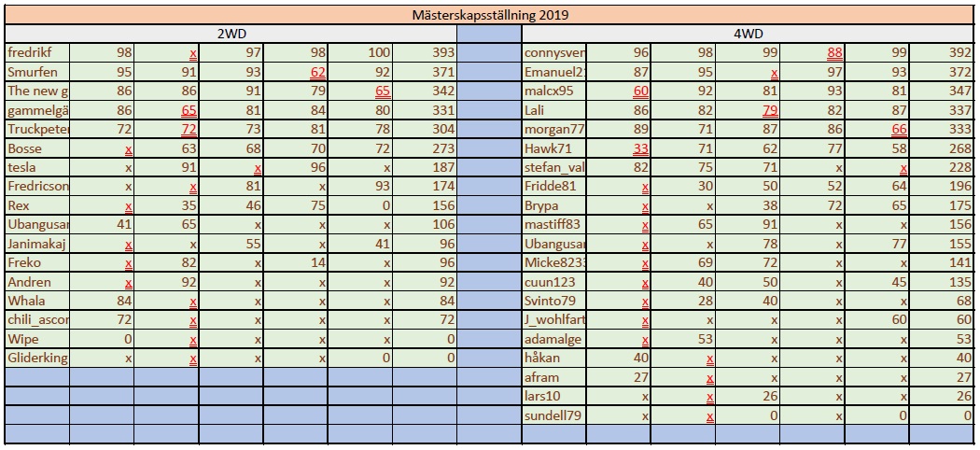Click Smurfen's underlined red score 62

coord(294,72)
